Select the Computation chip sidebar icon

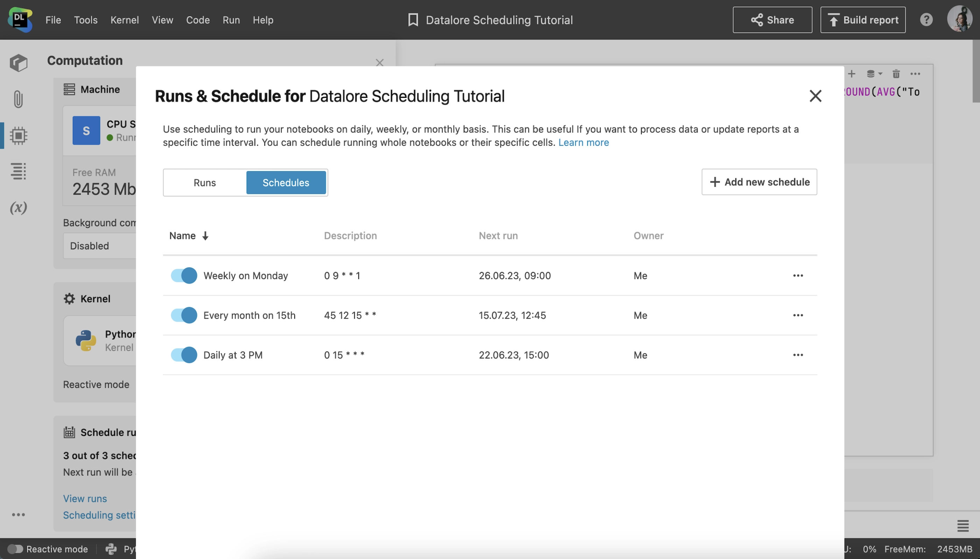pos(19,135)
